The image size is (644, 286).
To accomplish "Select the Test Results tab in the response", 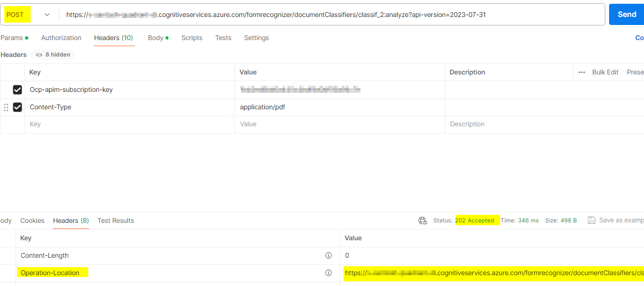I will pos(116,221).
